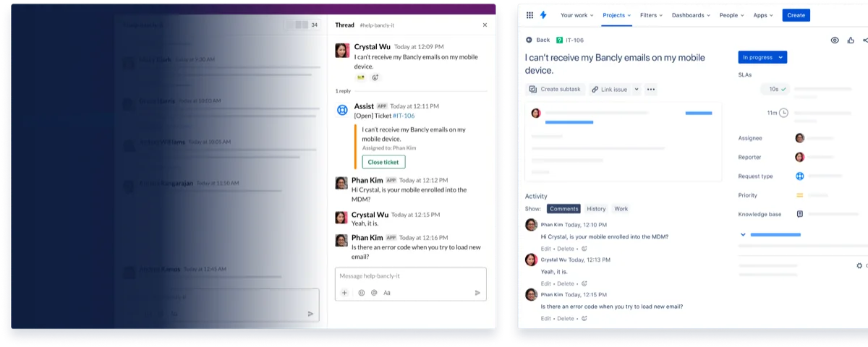The image size is (868, 347).
Task: Click the Link issue button
Action: tap(609, 90)
